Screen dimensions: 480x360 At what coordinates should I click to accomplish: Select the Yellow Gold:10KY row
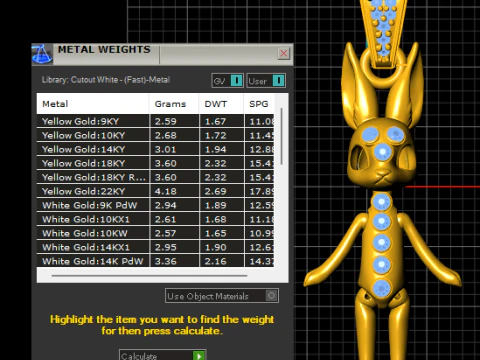pyautogui.click(x=155, y=135)
